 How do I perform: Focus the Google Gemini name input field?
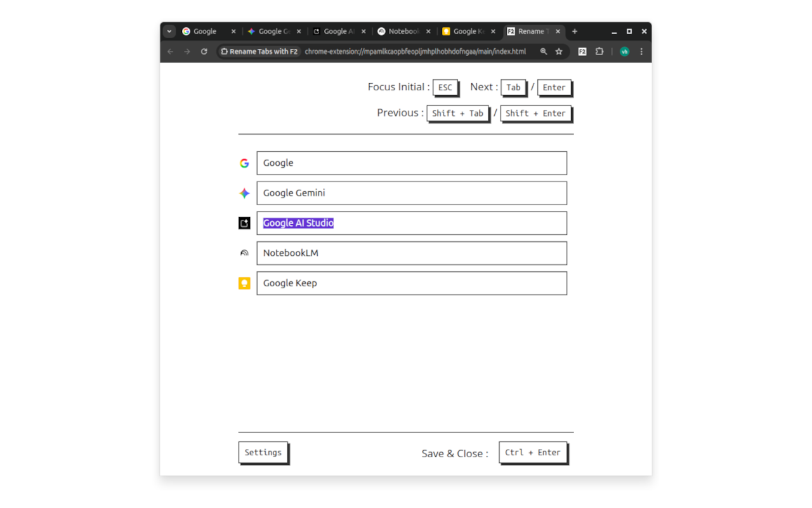coord(412,193)
